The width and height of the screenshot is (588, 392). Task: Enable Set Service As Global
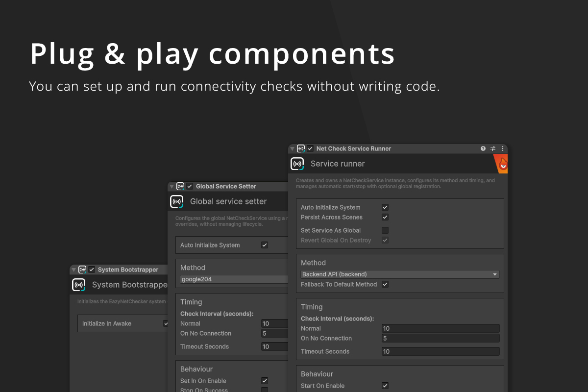pyautogui.click(x=385, y=230)
